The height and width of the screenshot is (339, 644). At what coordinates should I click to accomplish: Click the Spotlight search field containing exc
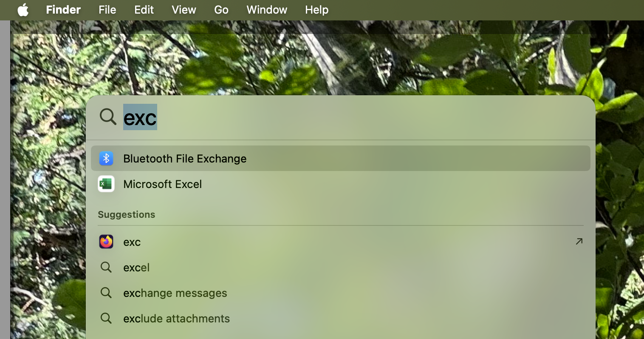[340, 117]
